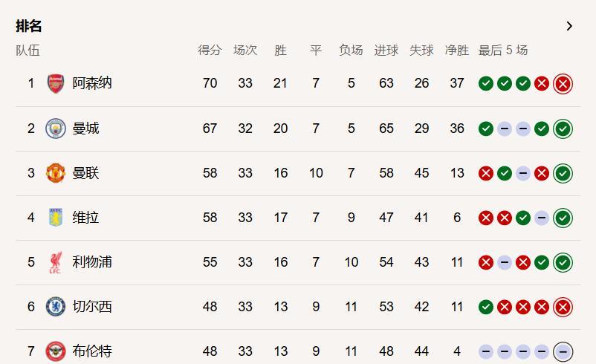The width and height of the screenshot is (596, 364).
Task: Click Manchester City's latest win icon
Action: (x=563, y=129)
